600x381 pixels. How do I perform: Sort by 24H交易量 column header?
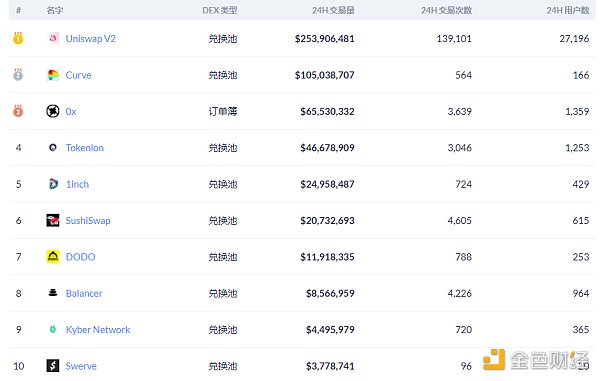click(333, 10)
